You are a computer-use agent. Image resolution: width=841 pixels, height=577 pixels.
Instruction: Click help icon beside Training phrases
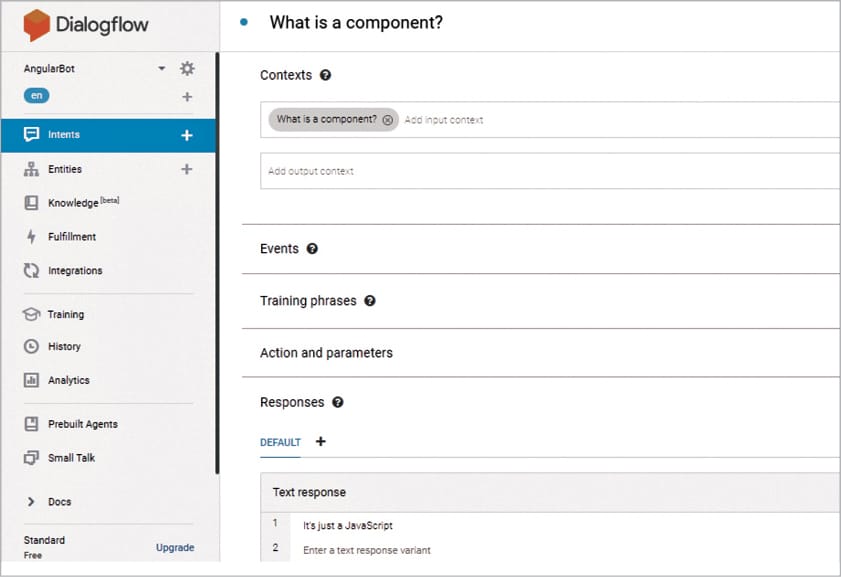370,301
